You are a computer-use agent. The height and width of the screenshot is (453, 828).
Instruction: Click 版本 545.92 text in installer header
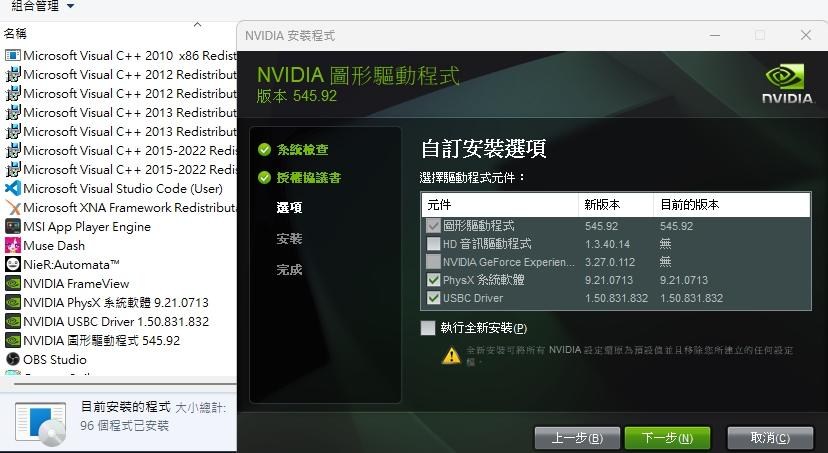[296, 96]
